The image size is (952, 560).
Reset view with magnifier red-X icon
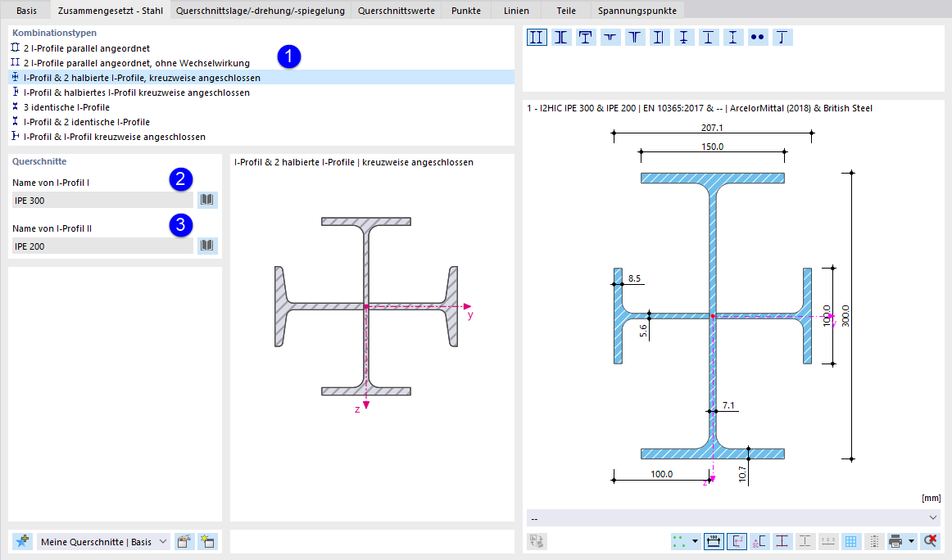click(930, 541)
